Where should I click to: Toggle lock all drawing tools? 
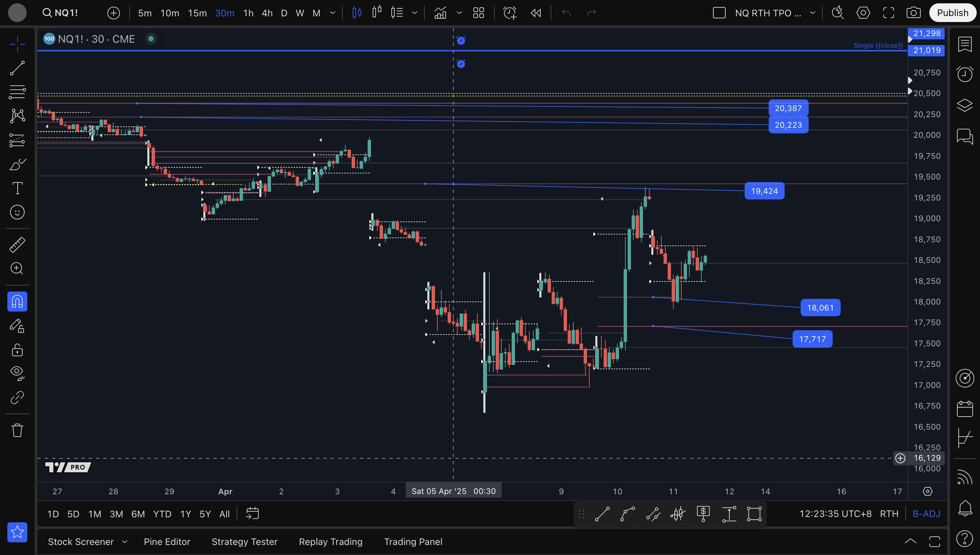[x=17, y=350]
